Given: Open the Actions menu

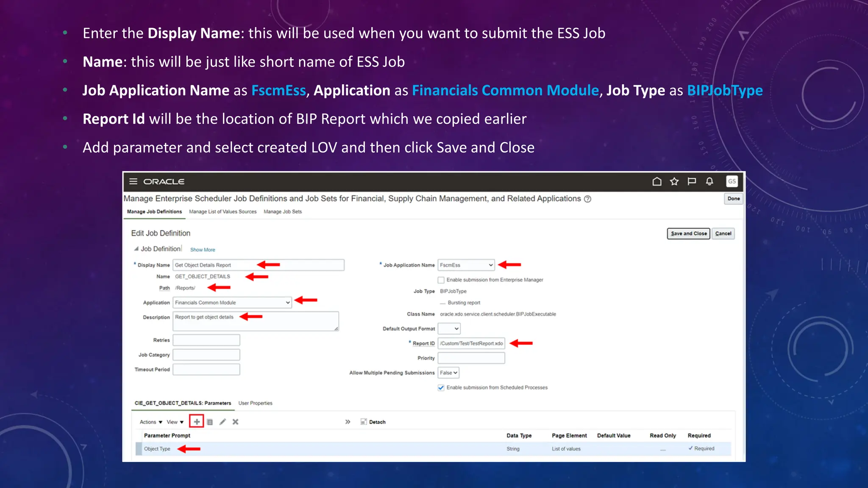Looking at the screenshot, I should (151, 422).
